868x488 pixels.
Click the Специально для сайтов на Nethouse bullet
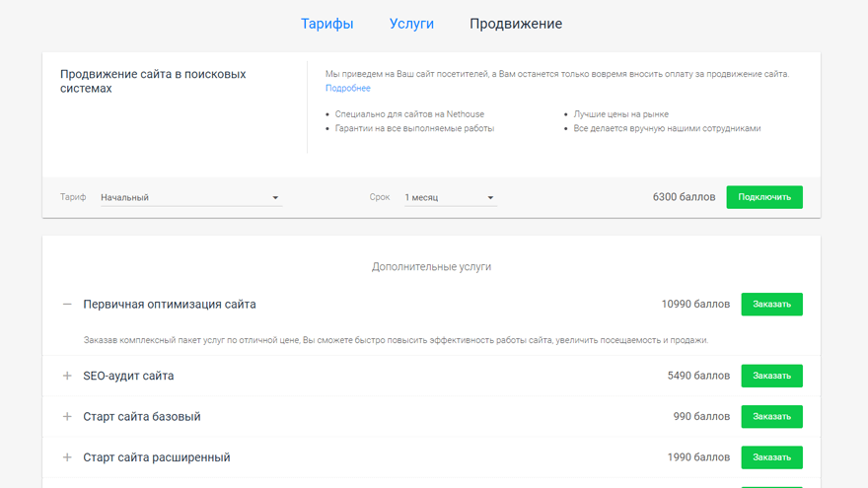pyautogui.click(x=409, y=114)
